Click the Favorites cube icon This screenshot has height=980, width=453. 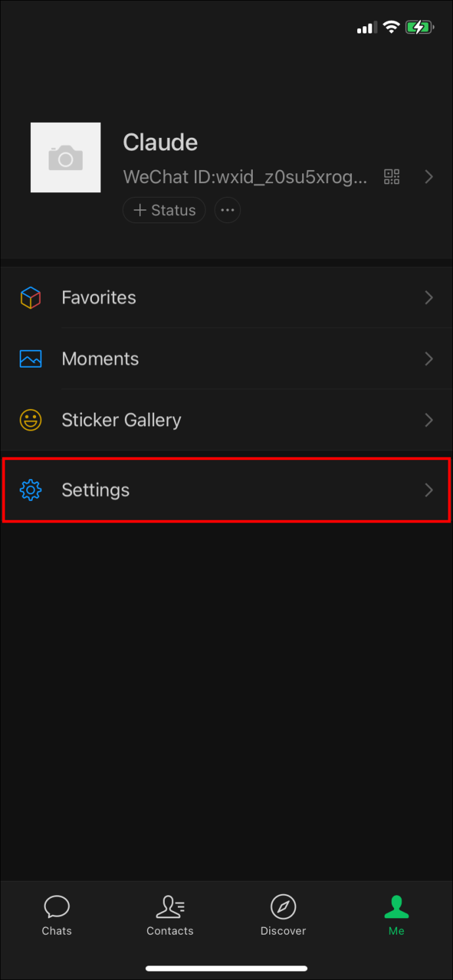[x=31, y=297]
